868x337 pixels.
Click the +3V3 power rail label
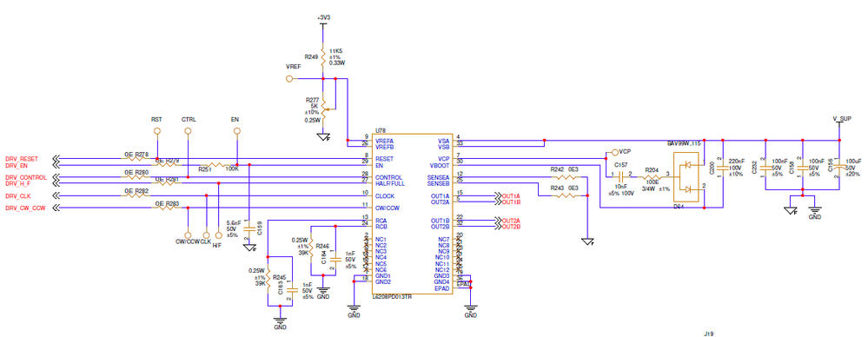point(324,18)
